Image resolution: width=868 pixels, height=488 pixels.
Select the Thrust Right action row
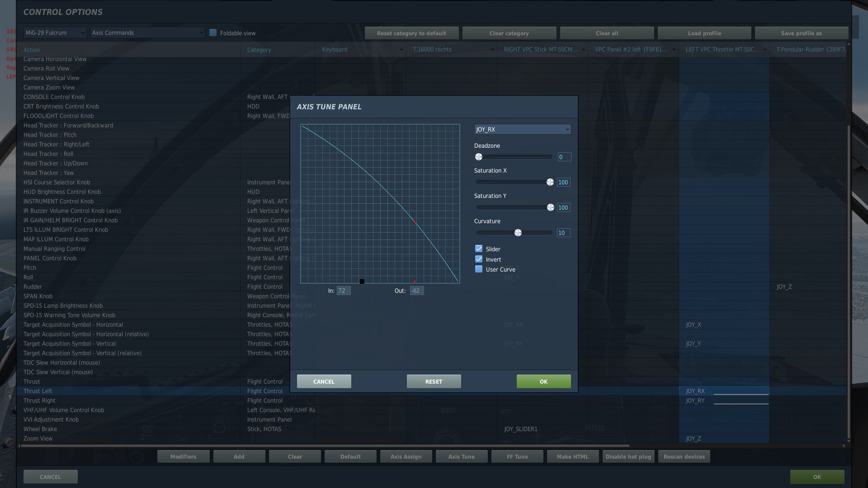coord(40,401)
